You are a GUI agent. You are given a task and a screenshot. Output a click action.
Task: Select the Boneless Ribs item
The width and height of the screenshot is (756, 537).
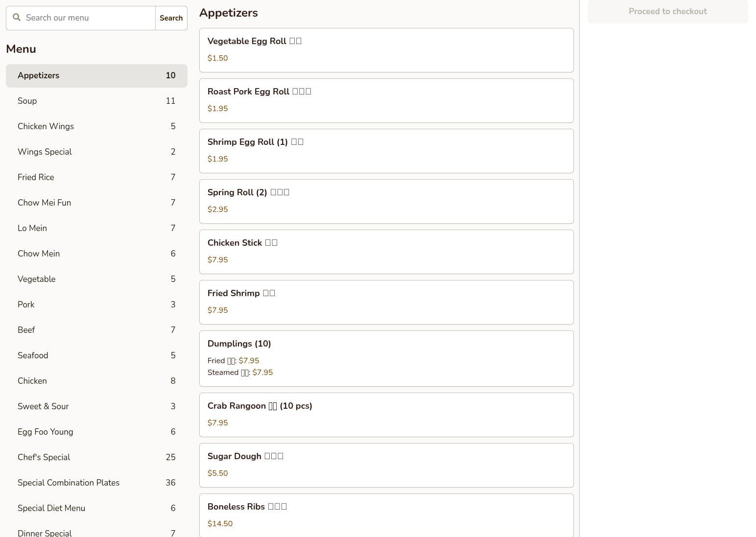coord(386,515)
